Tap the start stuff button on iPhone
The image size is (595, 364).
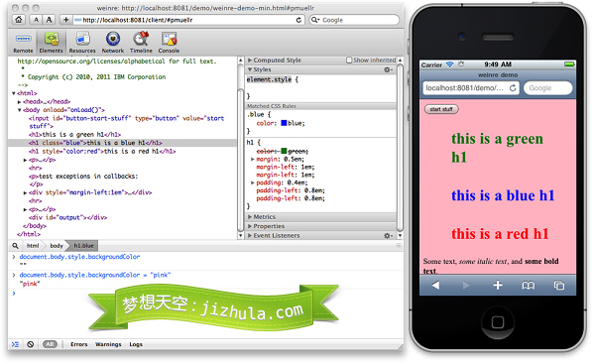tap(441, 109)
